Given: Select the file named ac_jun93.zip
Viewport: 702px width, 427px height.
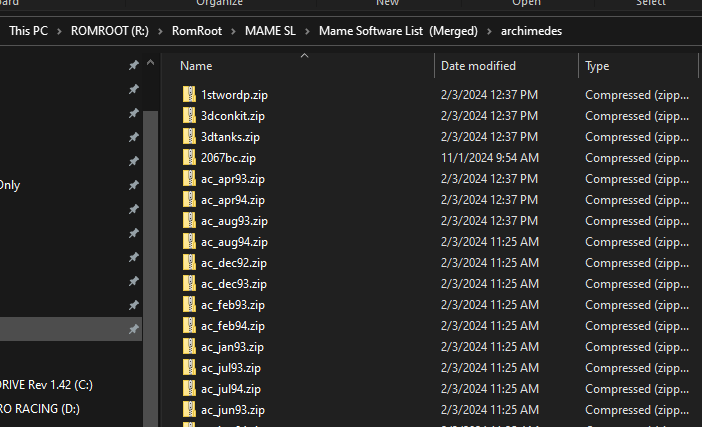Looking at the screenshot, I should click(x=233, y=410).
